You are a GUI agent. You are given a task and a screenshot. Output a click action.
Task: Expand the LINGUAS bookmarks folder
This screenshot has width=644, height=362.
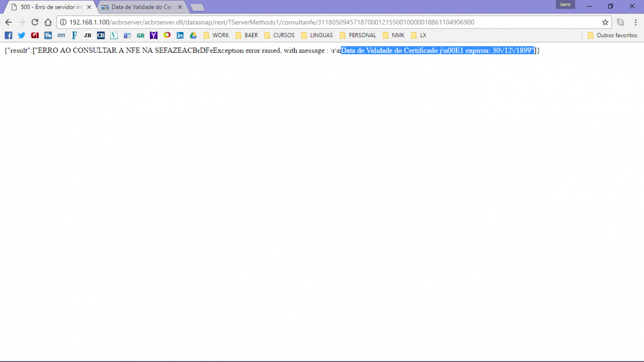pos(317,35)
